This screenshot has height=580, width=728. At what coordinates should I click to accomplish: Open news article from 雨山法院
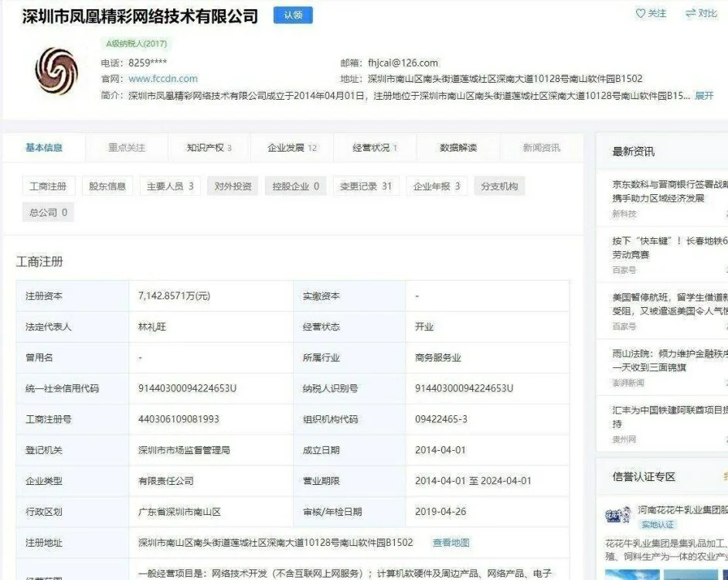pos(669,360)
